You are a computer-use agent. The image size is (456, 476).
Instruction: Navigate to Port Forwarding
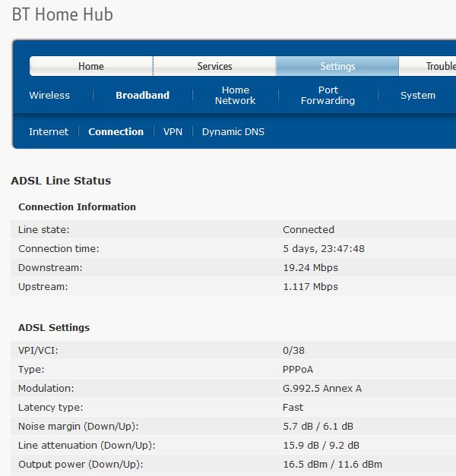(328, 95)
